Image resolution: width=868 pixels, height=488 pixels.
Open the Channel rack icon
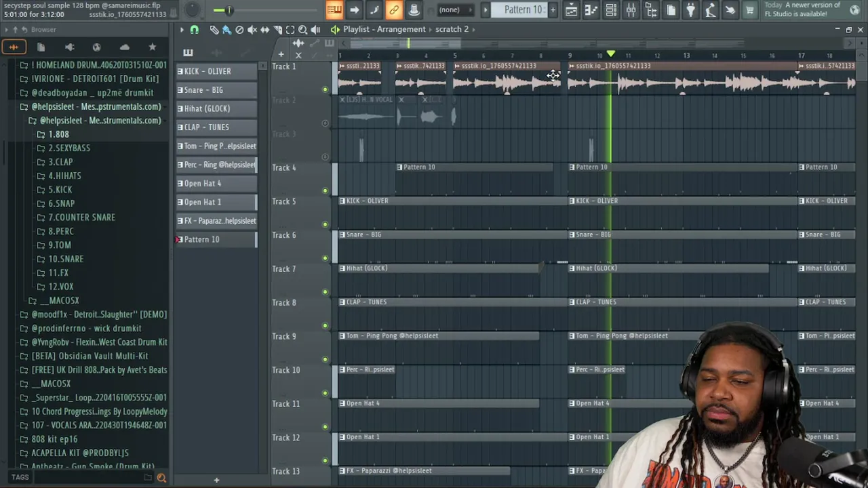[x=611, y=10]
